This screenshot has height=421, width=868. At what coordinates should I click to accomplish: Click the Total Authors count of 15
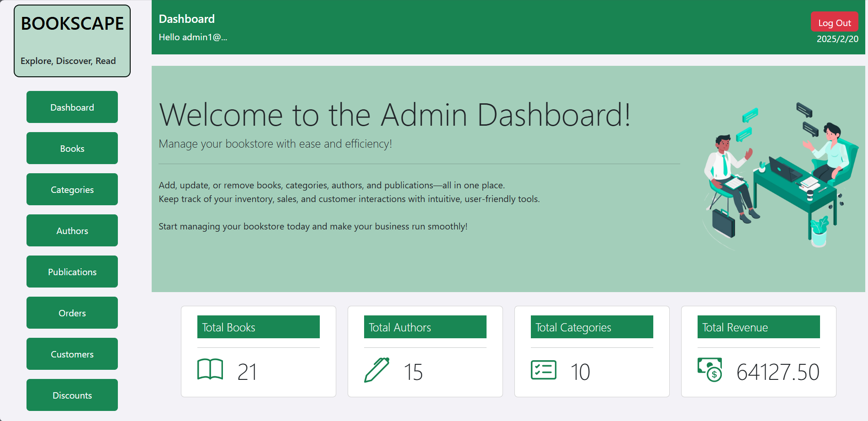pyautogui.click(x=413, y=372)
